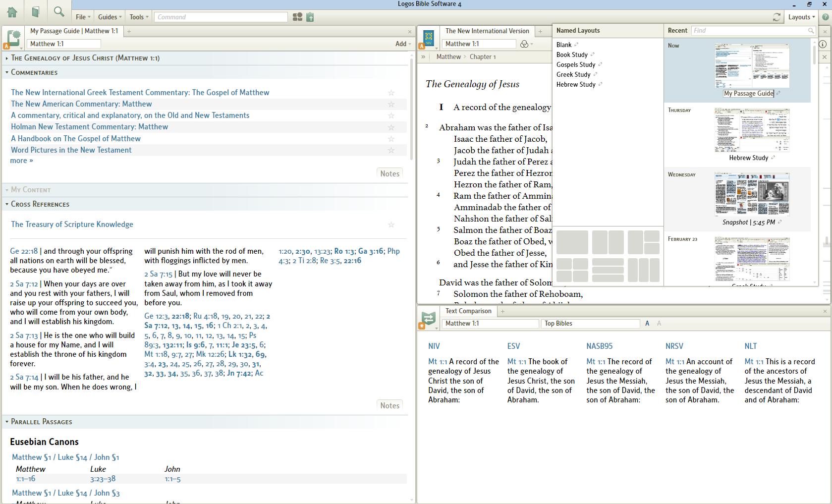
Task: Open the Layouts dropdown
Action: tap(801, 17)
